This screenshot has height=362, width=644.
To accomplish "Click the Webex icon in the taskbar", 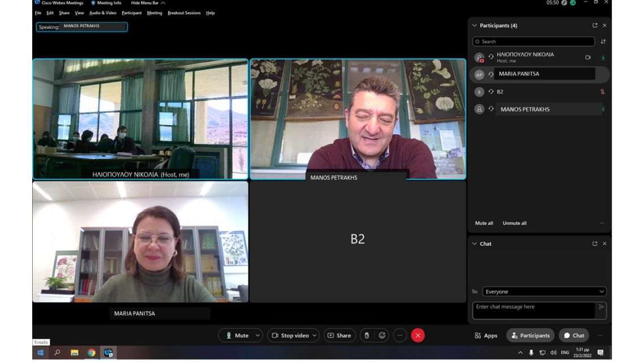I will pos(108,352).
